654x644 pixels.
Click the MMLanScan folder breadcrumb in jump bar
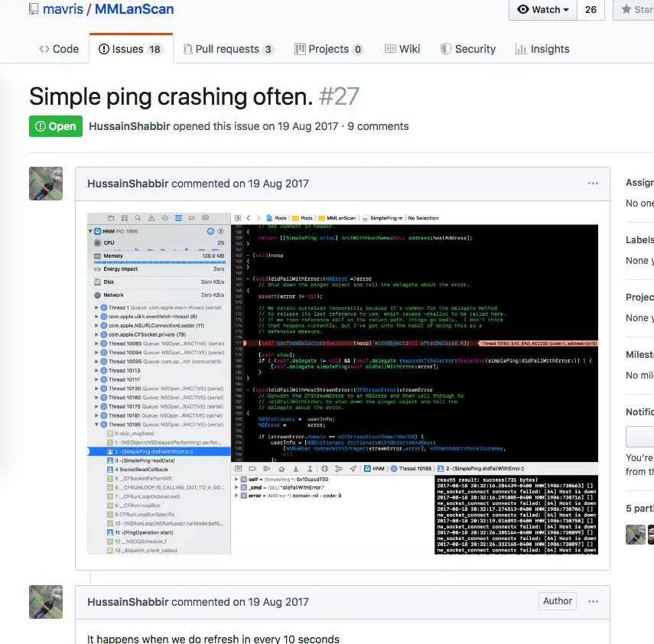click(x=337, y=218)
